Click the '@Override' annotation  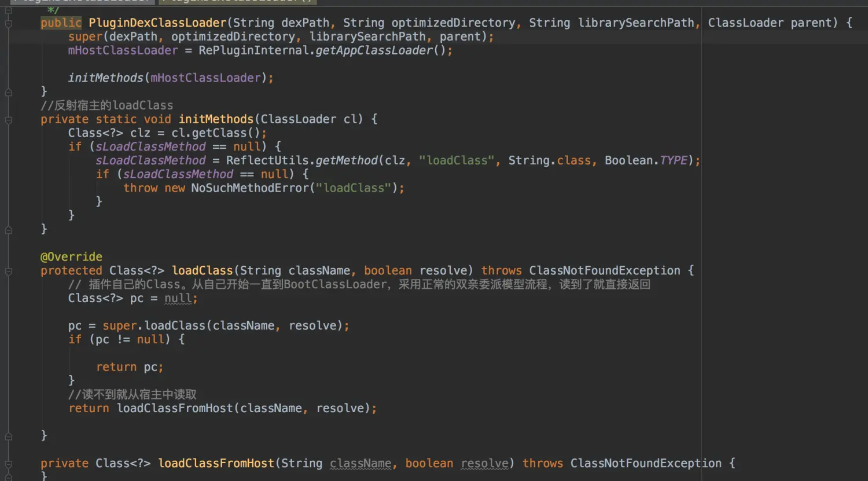71,257
